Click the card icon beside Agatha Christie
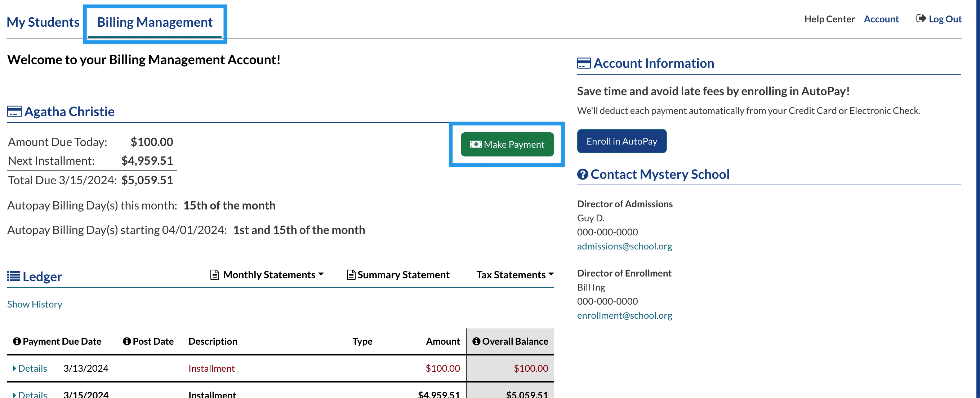The width and height of the screenshot is (980, 398). click(14, 111)
